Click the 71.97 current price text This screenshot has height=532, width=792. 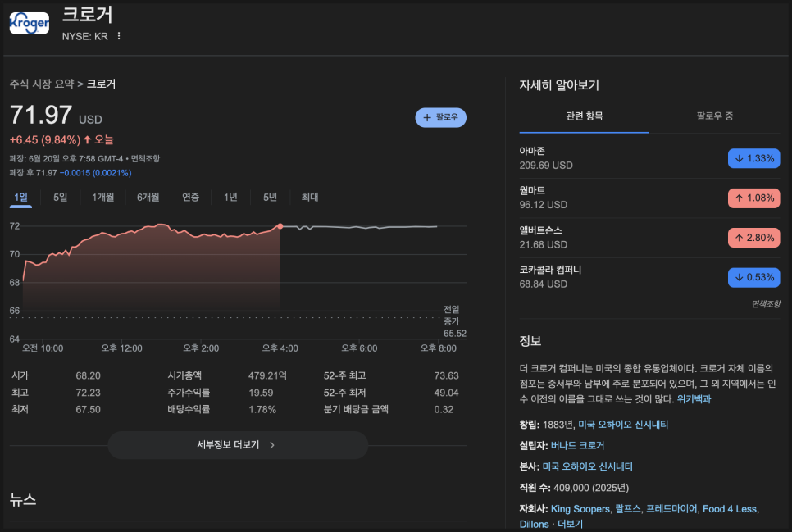(x=41, y=115)
